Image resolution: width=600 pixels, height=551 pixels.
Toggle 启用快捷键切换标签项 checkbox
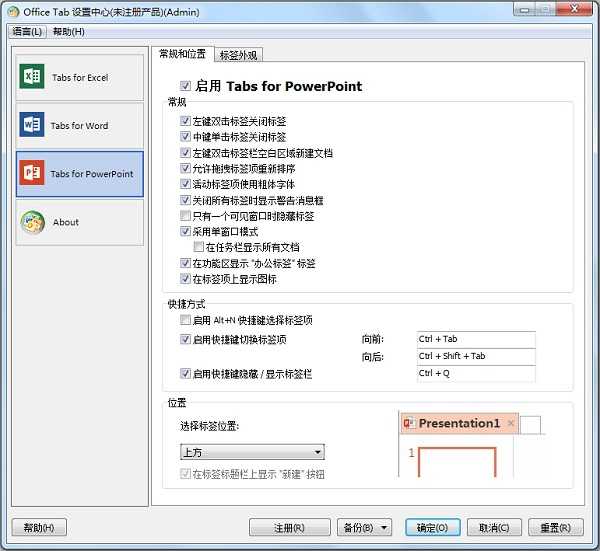[x=185, y=339]
